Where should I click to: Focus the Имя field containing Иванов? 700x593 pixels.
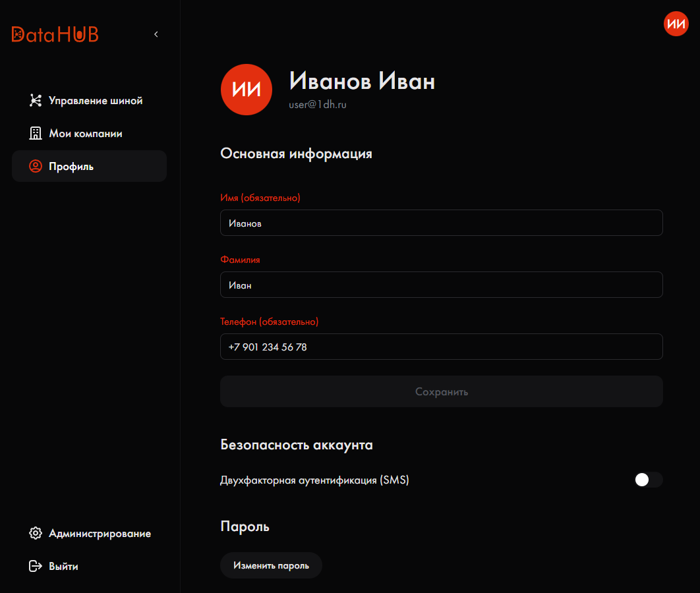(x=442, y=223)
